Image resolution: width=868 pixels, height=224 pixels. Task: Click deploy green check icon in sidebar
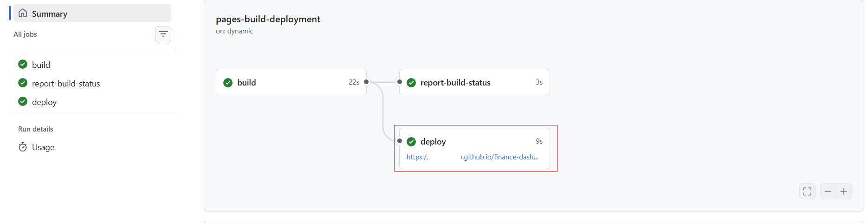tap(23, 101)
